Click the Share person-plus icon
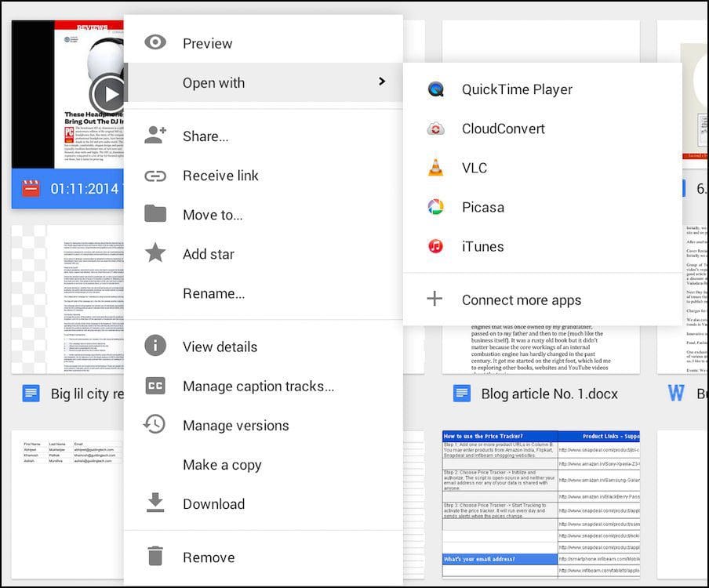Image resolution: width=709 pixels, height=588 pixels. (x=155, y=135)
